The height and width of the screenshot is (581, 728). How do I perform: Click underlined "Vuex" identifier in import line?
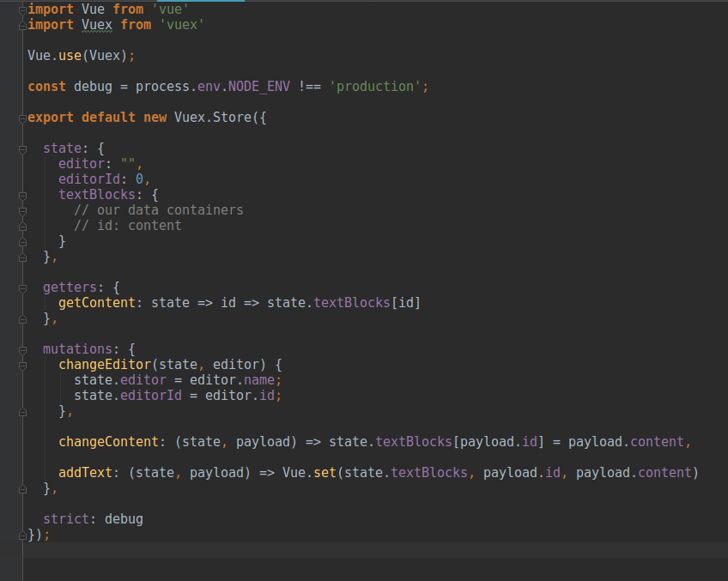[x=97, y=25]
